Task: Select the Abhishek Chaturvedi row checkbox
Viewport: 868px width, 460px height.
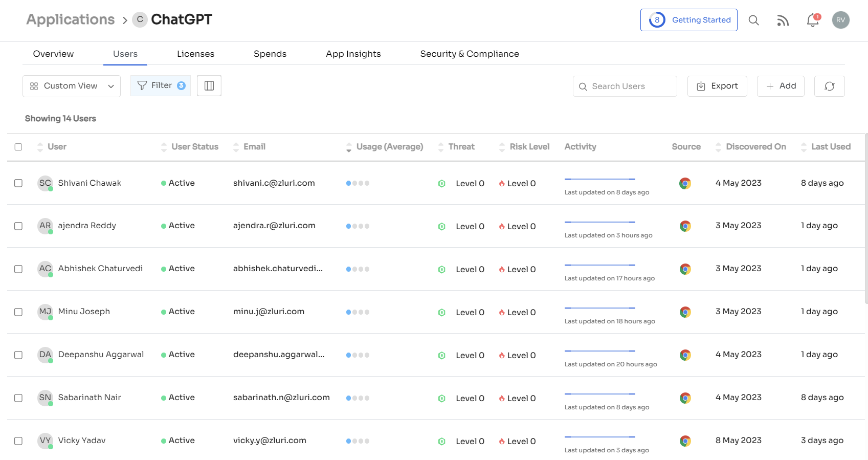Action: 18,269
